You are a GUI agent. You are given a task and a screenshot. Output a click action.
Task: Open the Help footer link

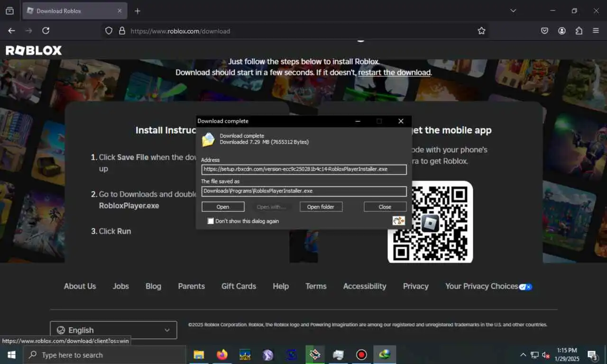pyautogui.click(x=281, y=286)
